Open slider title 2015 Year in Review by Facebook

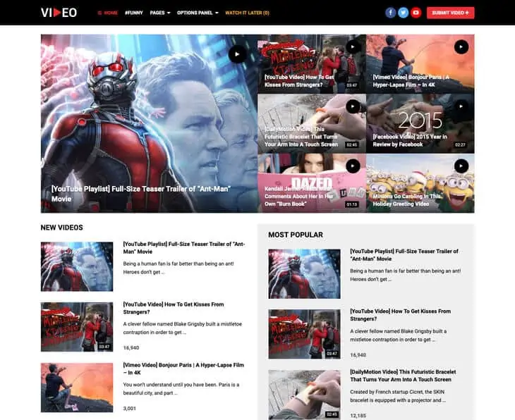point(410,140)
